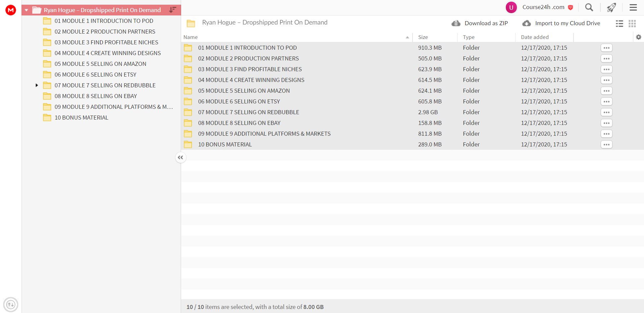The width and height of the screenshot is (644, 313).
Task: Select 03 MODULE 3 FIND PROFITABLE NICHES in tree
Action: (106, 42)
